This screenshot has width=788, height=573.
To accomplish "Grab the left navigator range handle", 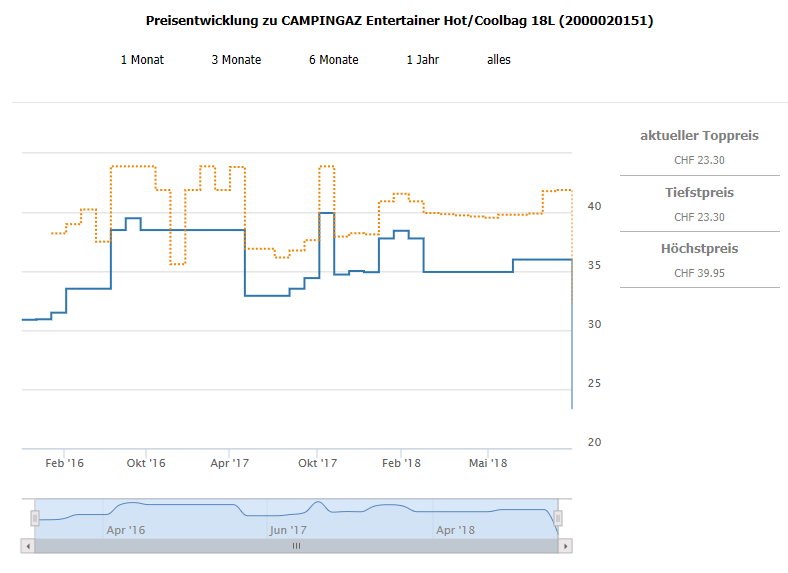I will (x=35, y=518).
